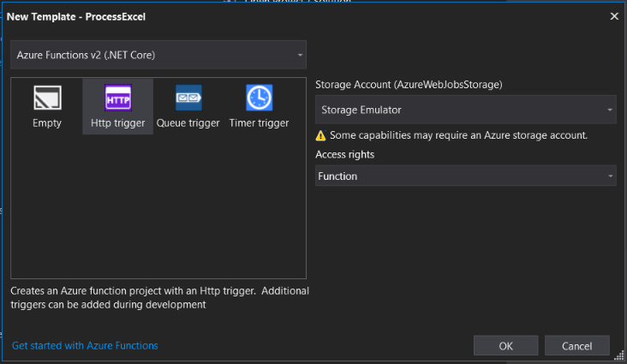Choose the purple HTTP trigger icon
627x364 pixels.
(x=118, y=98)
